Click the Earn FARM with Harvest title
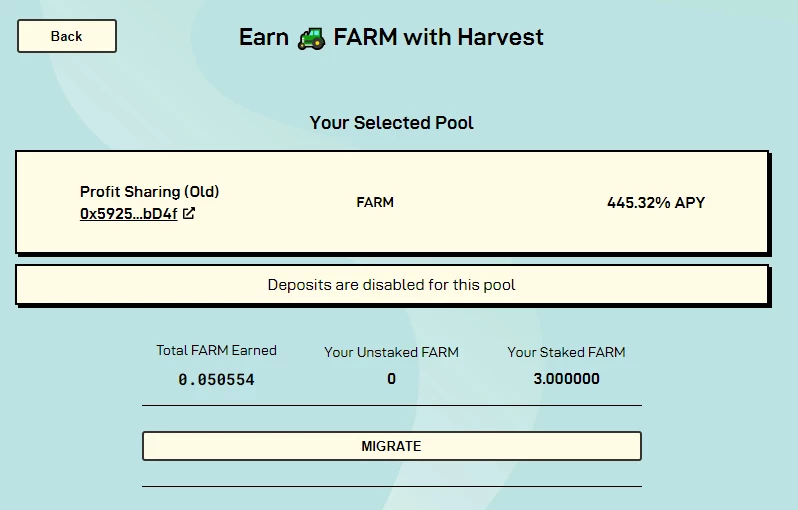 (x=391, y=37)
